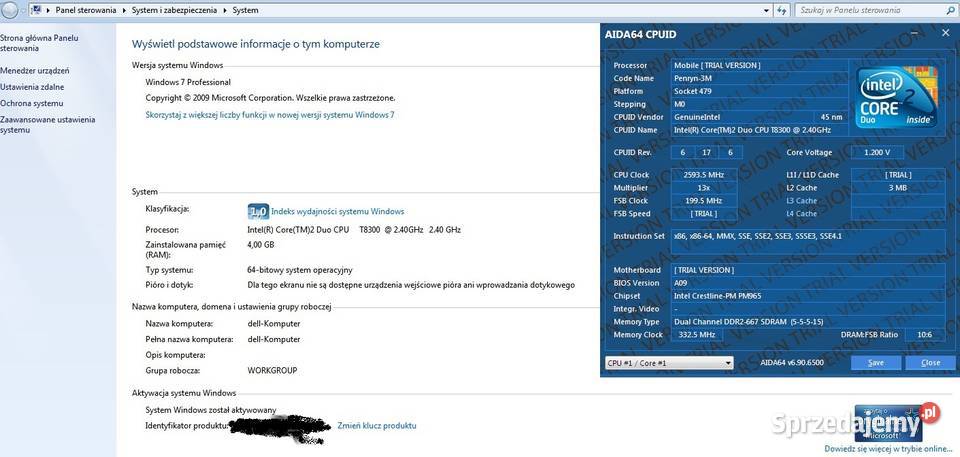Expand the arrow after 'System i zabezpieczenia' breadcrumb
The image size is (960, 457).
(224, 10)
